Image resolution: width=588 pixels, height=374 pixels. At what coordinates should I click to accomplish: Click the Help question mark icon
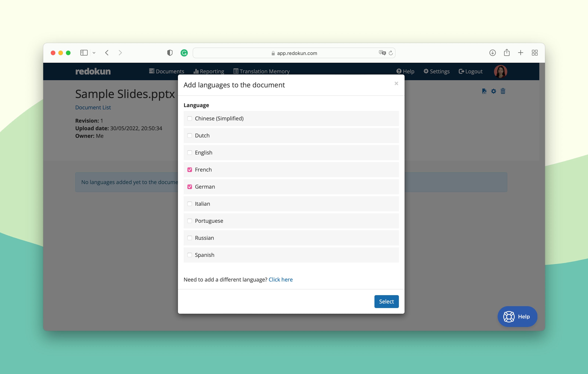(399, 71)
